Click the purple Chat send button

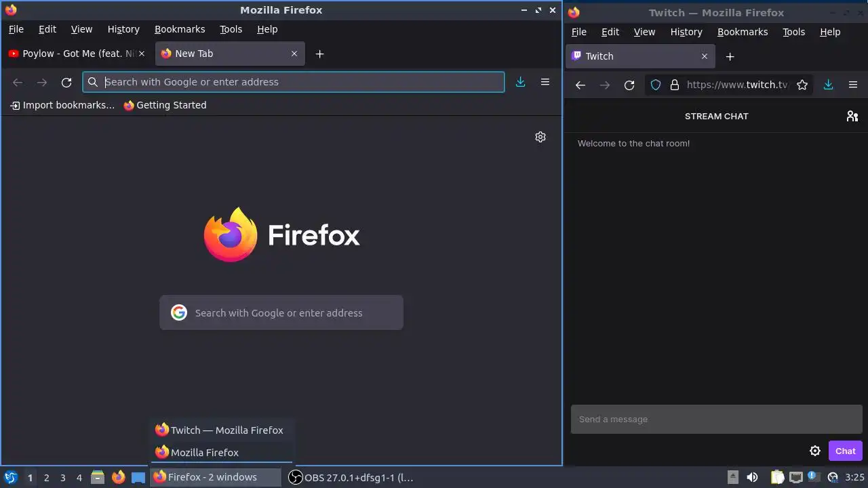pyautogui.click(x=845, y=451)
